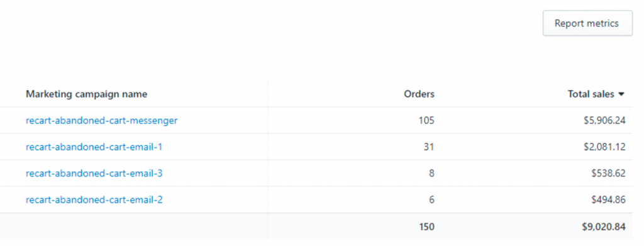Sort by the Orders column header
The height and width of the screenshot is (246, 644).
pyautogui.click(x=419, y=94)
